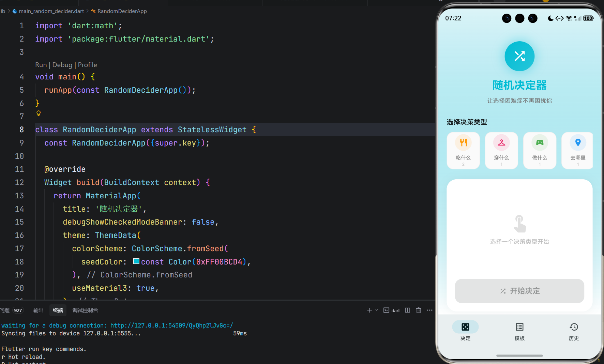The image size is (604, 364).
Task: Click the lightbulb quick-fix icon
Action: point(39,113)
